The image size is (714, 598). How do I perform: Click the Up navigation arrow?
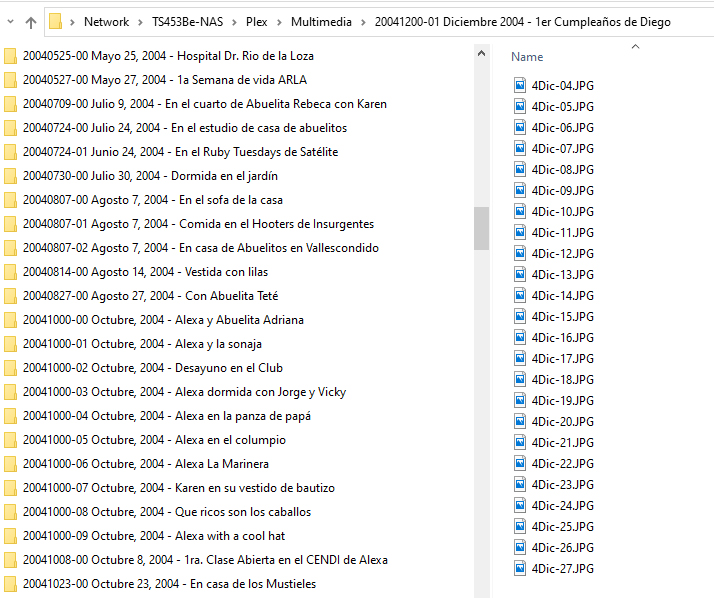(x=31, y=22)
